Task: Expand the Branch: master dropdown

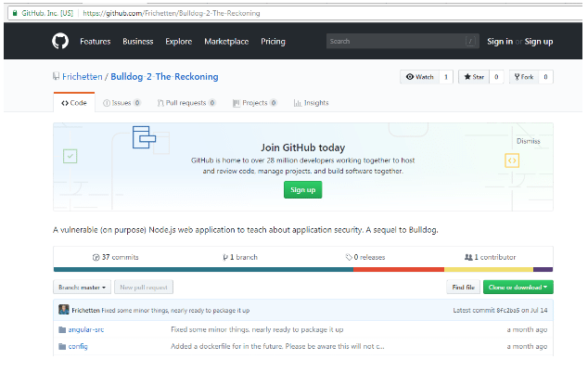Action: click(83, 288)
